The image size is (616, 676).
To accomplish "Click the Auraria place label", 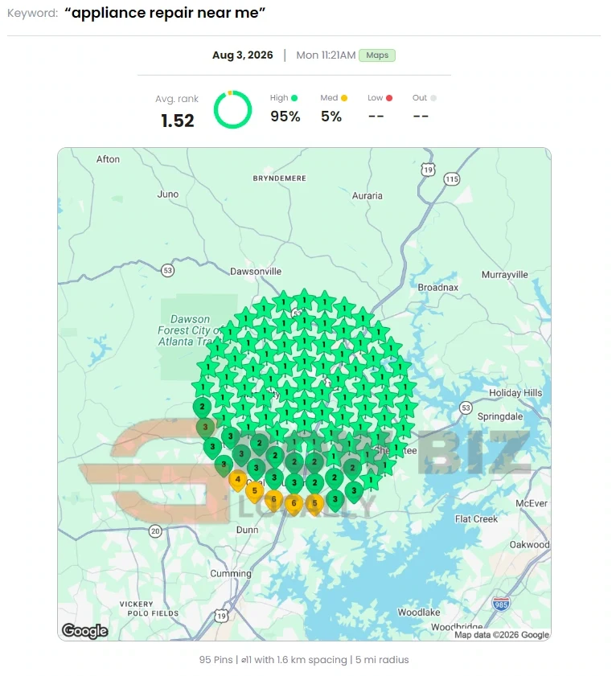I will coord(367,196).
